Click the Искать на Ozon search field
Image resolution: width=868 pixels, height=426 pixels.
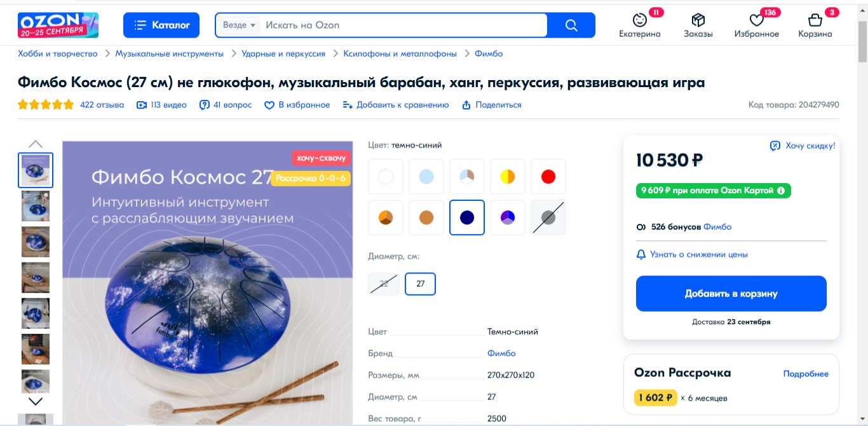click(403, 25)
